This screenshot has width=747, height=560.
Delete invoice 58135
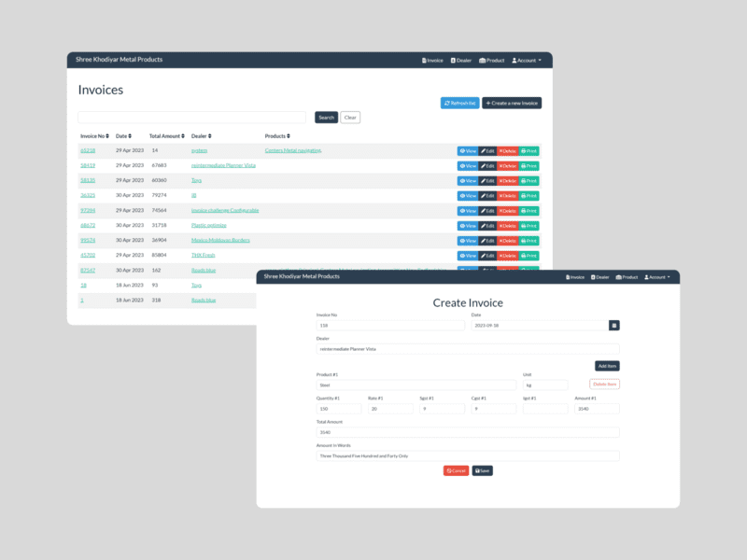[507, 181]
